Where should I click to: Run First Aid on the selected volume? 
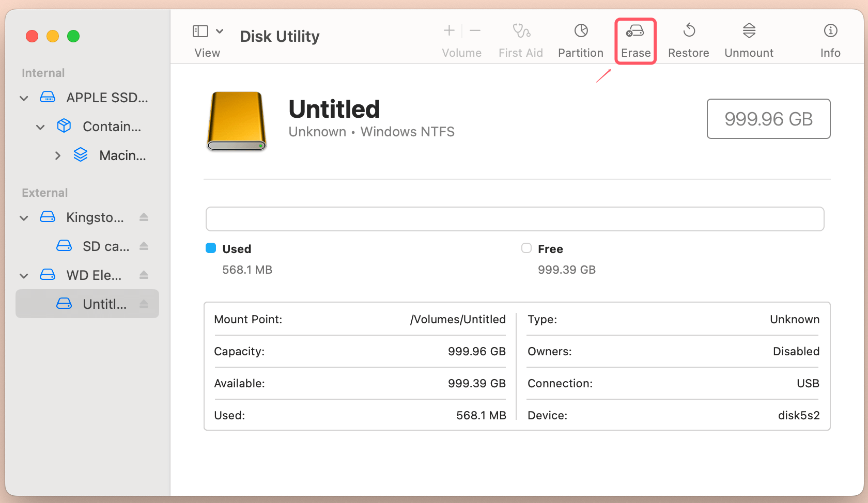(521, 39)
